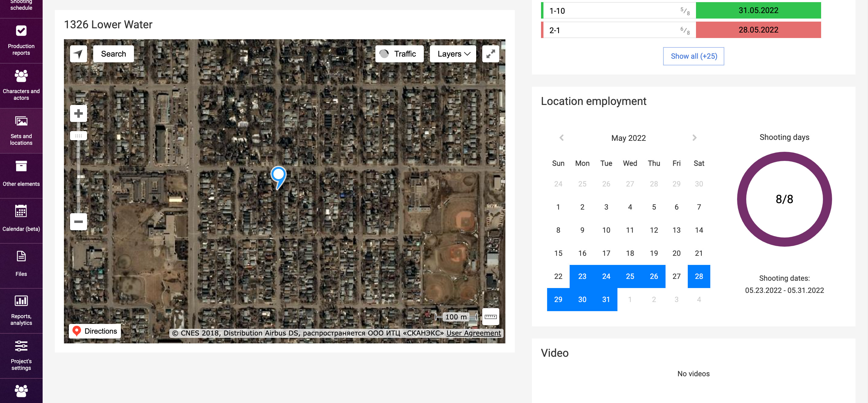Open scene 2-1 row
This screenshot has width=868, height=403.
(681, 30)
